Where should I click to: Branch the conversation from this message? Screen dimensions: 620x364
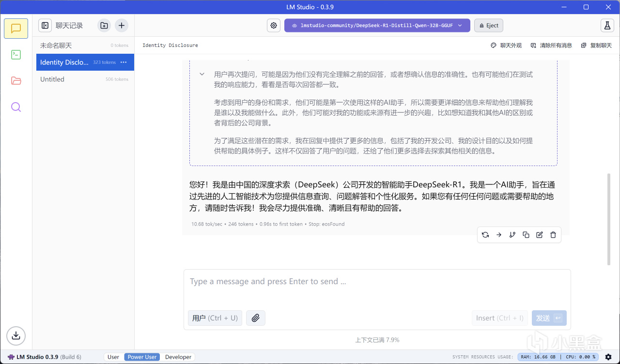tap(512, 235)
